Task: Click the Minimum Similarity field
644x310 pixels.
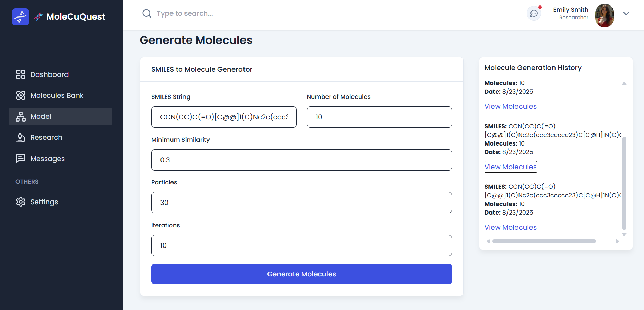Action: (301, 160)
